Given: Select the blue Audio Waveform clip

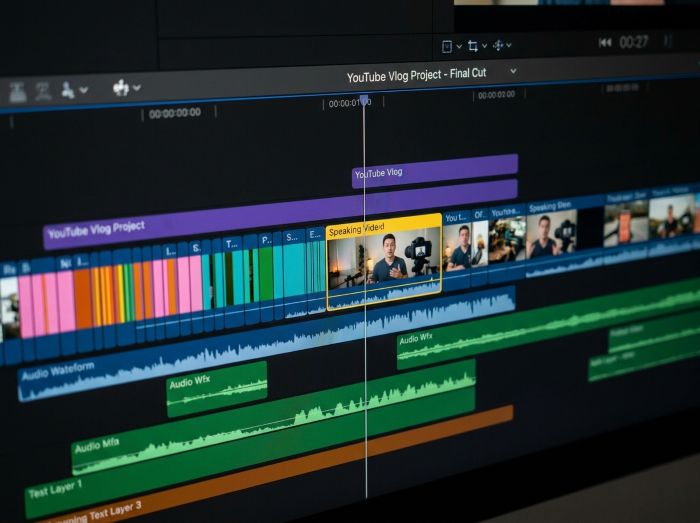Looking at the screenshot, I should click(x=267, y=343).
